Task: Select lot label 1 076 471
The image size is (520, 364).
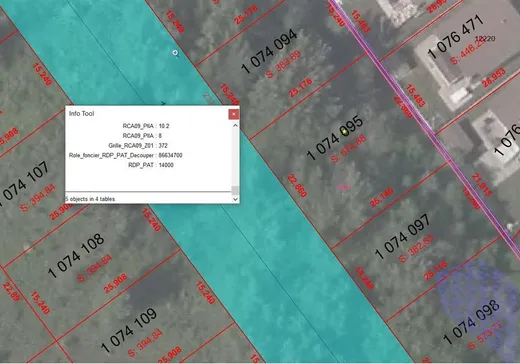Action: (x=455, y=36)
